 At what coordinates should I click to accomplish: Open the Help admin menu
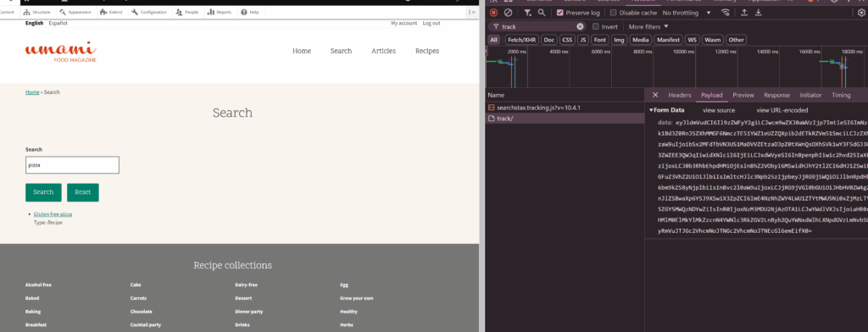tap(250, 12)
